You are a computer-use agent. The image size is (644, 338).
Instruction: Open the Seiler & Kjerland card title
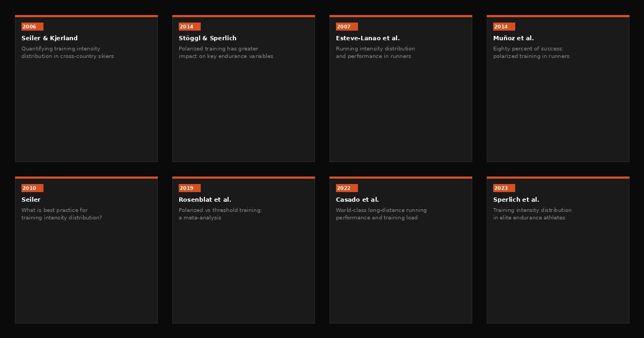(49, 38)
